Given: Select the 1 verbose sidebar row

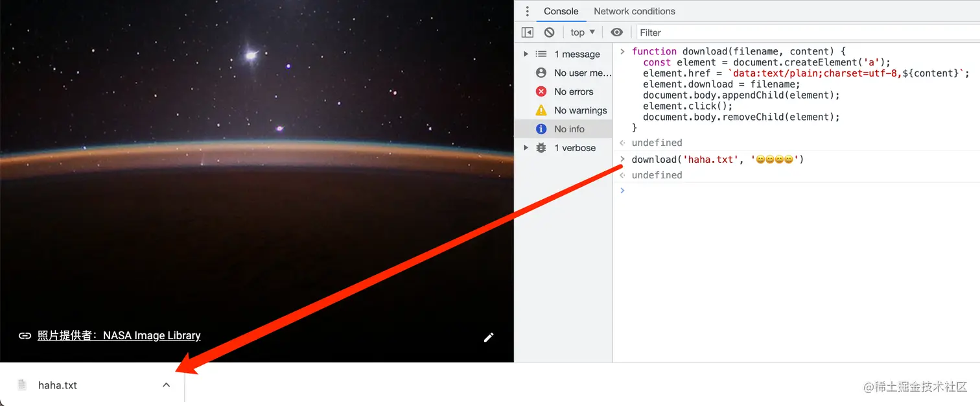Looking at the screenshot, I should point(563,148).
